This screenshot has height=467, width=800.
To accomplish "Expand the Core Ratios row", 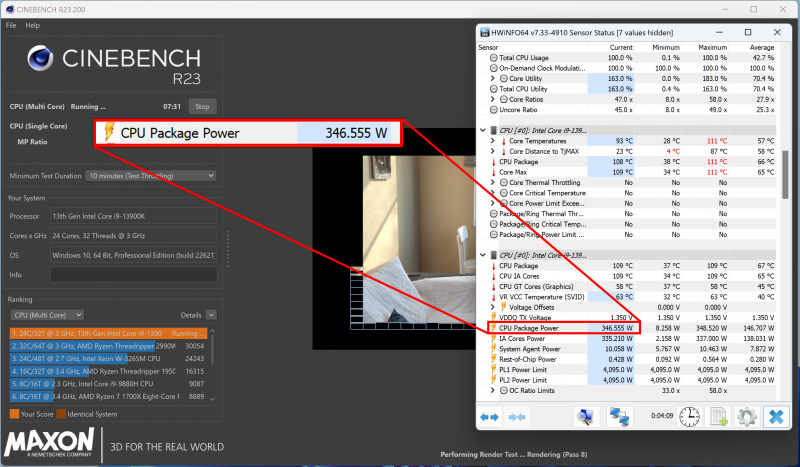I will [x=492, y=99].
